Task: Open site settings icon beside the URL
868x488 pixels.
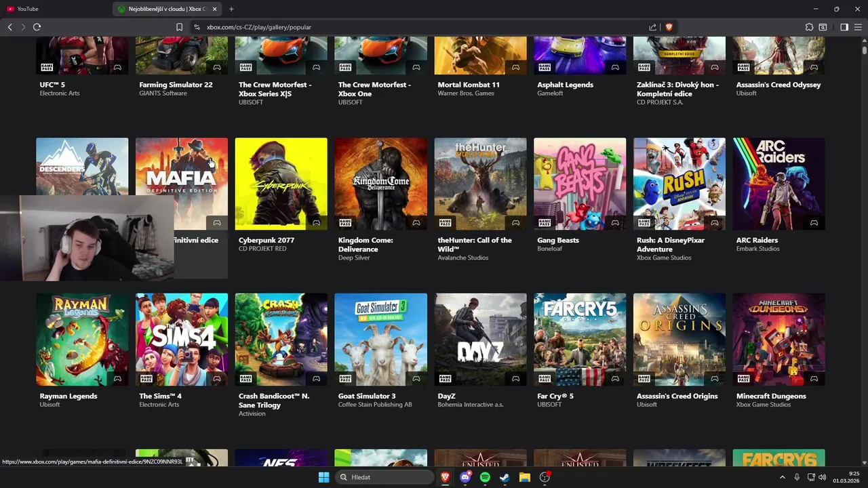Action: pos(197,27)
